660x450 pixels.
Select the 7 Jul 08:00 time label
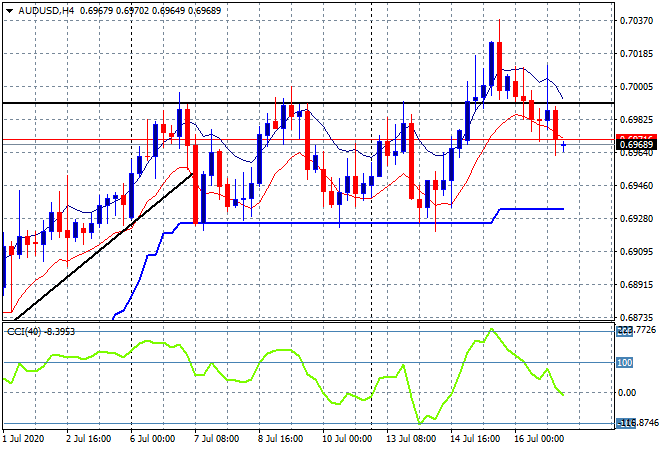pyautogui.click(x=216, y=439)
